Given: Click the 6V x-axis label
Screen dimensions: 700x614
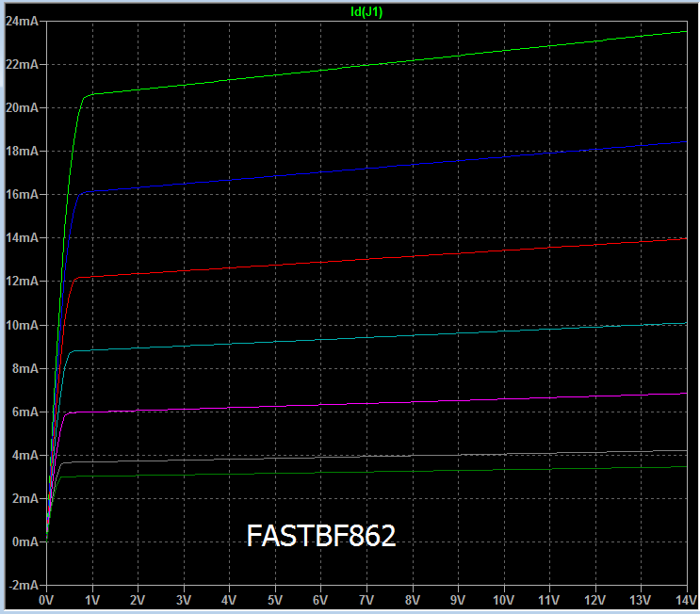Looking at the screenshot, I should click(320, 600).
